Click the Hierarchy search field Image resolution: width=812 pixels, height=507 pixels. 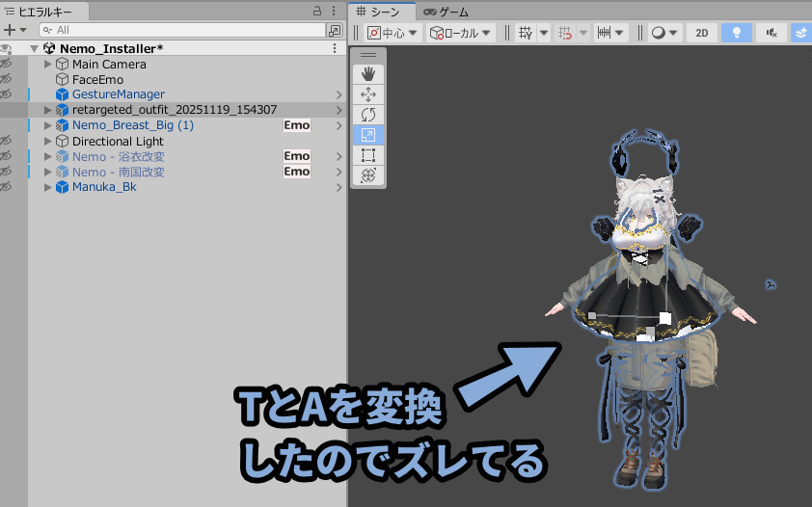188,30
